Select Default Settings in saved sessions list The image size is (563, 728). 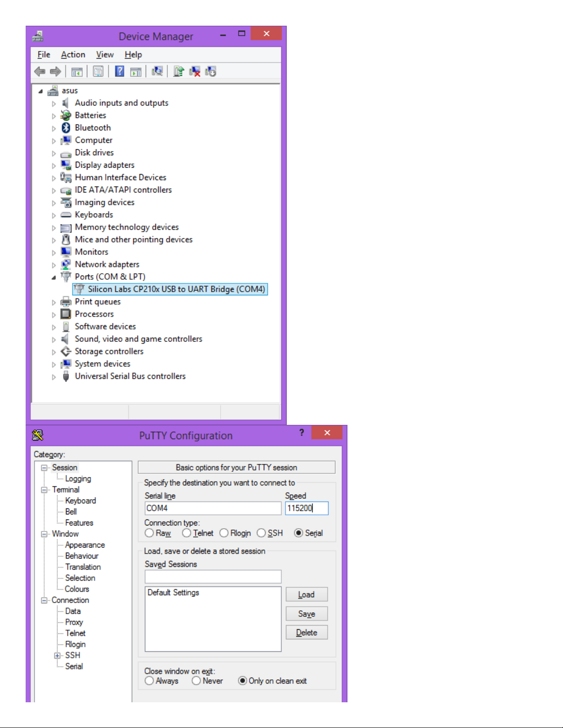173,593
